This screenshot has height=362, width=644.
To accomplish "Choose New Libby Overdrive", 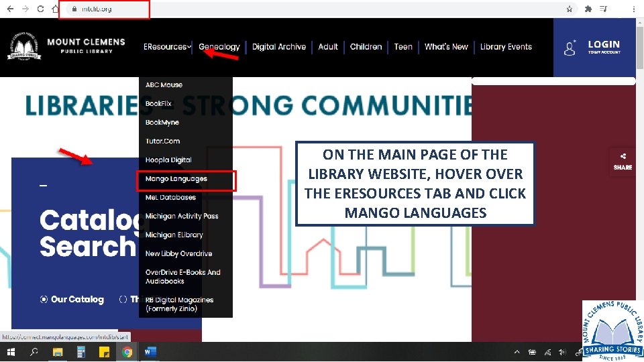I will point(178,253).
